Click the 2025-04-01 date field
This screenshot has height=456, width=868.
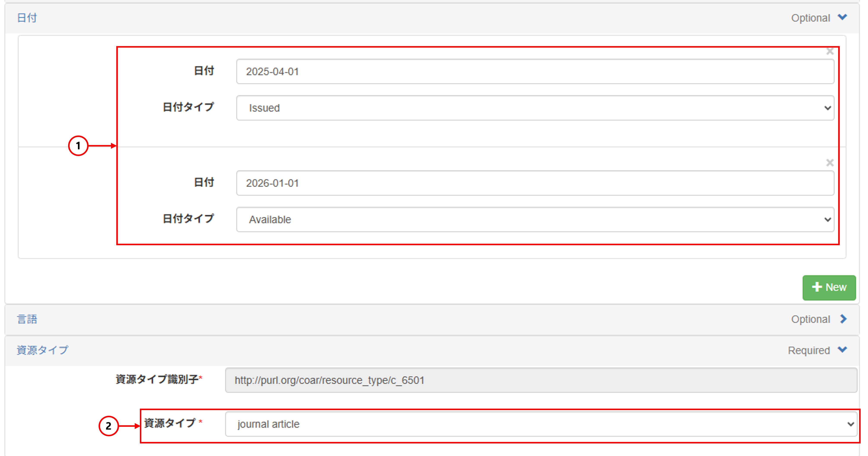(535, 71)
